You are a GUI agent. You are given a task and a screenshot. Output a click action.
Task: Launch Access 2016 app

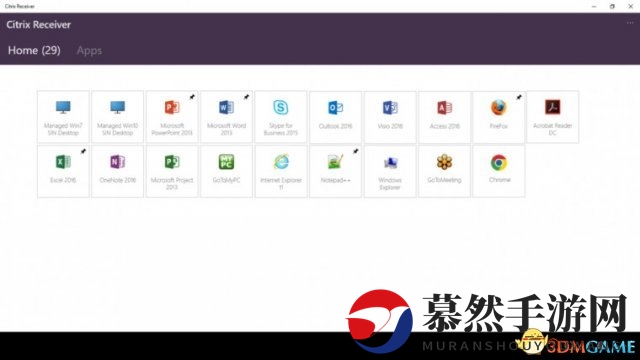(444, 117)
